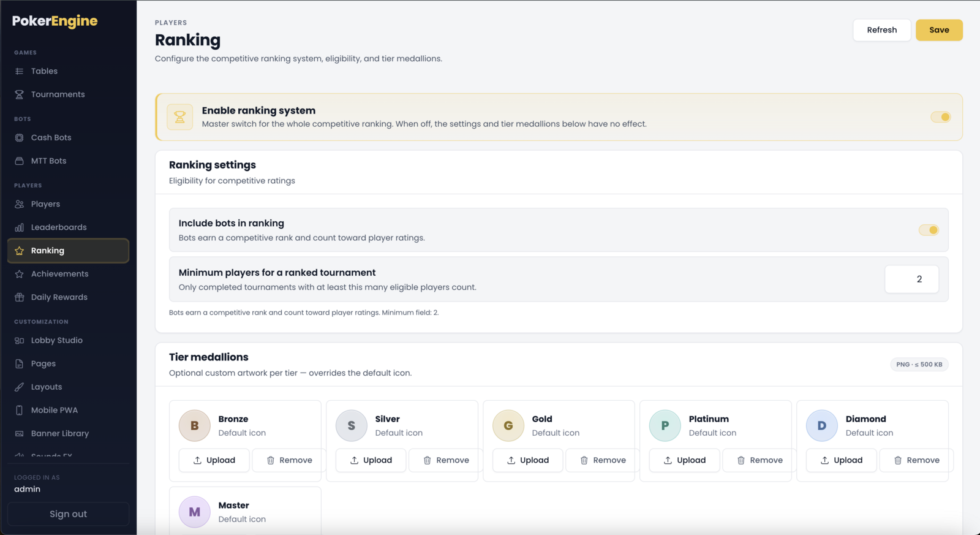Go to the MTT Bots page

(68, 161)
